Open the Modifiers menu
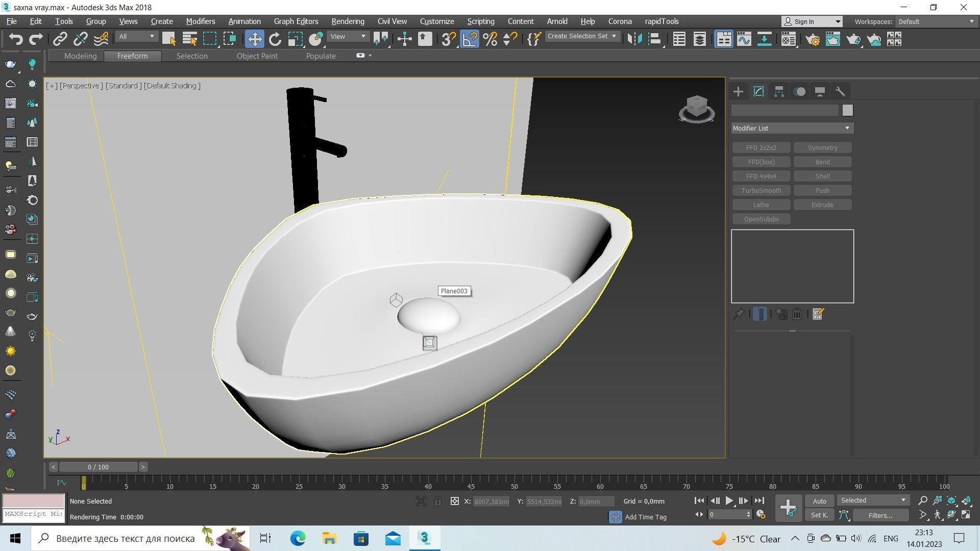 (x=200, y=21)
